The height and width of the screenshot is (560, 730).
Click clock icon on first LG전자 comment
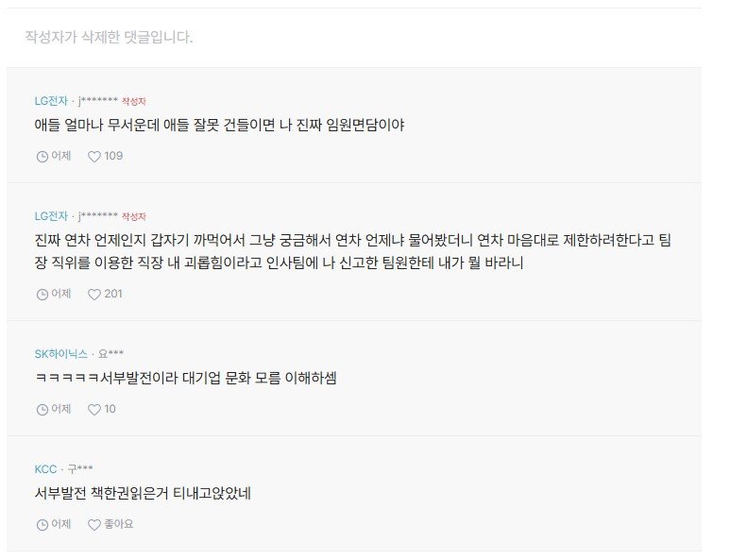42,156
